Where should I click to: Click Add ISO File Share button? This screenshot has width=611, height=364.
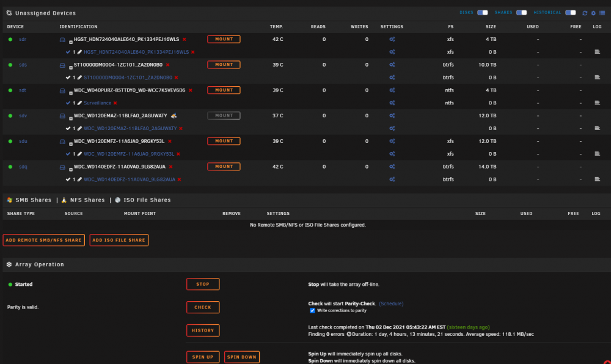click(x=119, y=240)
